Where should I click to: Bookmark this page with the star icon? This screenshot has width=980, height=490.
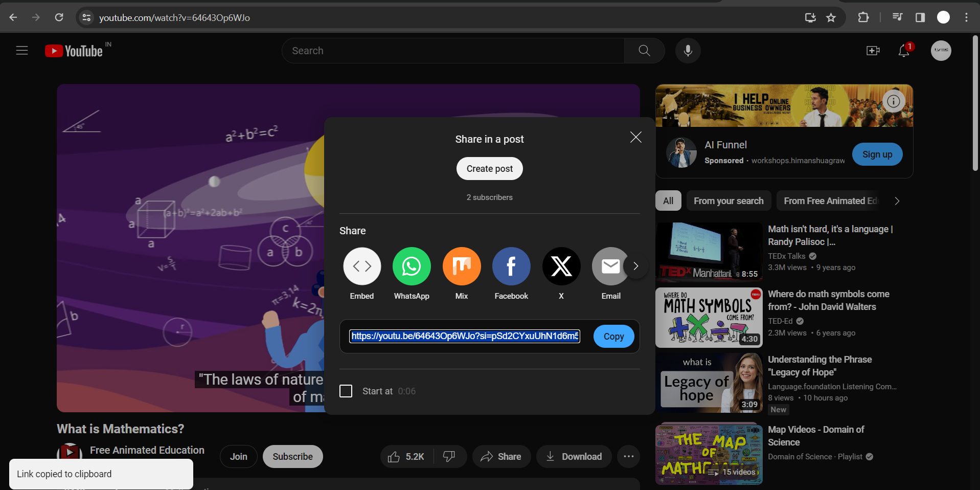coord(831,17)
